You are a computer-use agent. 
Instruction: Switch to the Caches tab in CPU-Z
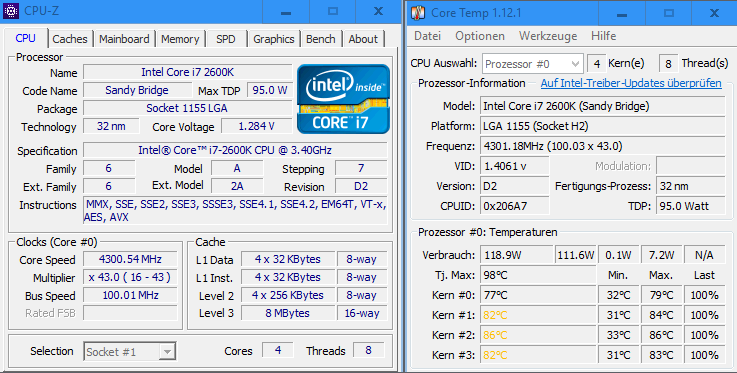(x=70, y=39)
